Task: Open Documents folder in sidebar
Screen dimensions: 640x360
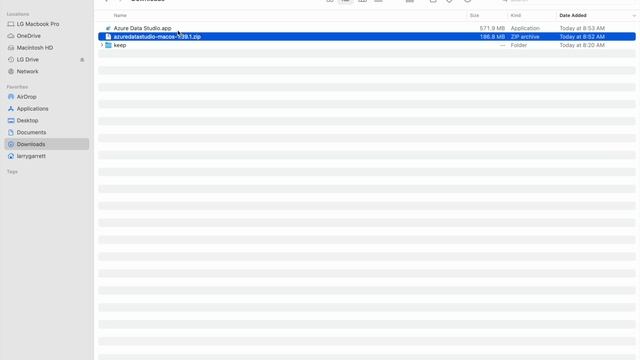Action: pos(31,132)
